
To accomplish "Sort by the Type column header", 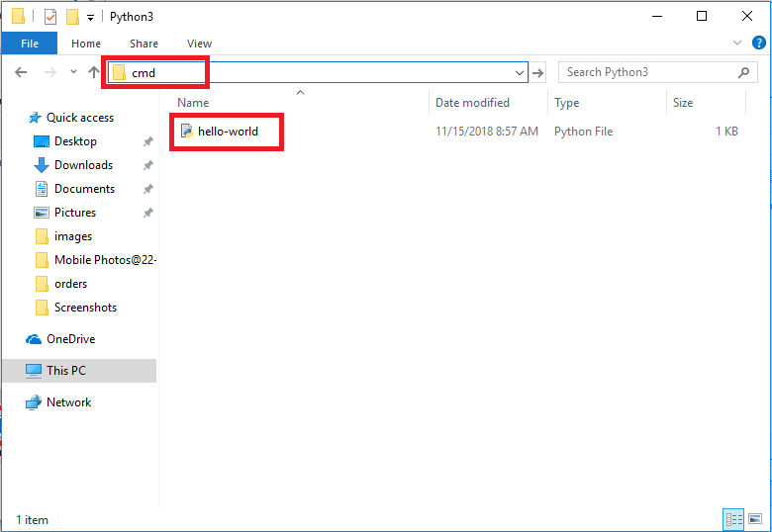I will (567, 103).
